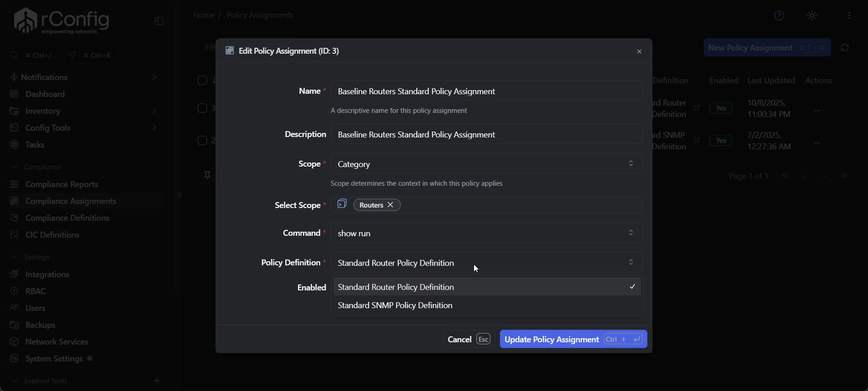Click the device picker icon in Select Scope
Image resolution: width=868 pixels, height=391 pixels.
click(342, 204)
